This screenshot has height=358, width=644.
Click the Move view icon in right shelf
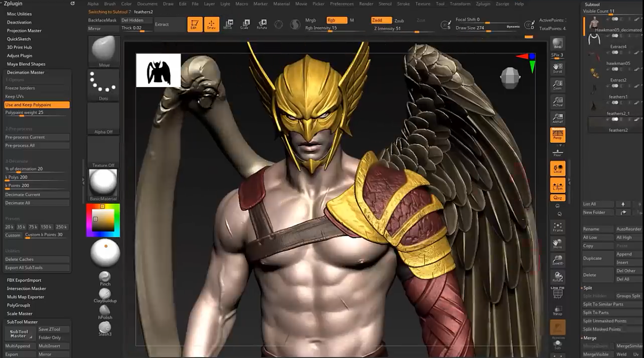click(557, 244)
